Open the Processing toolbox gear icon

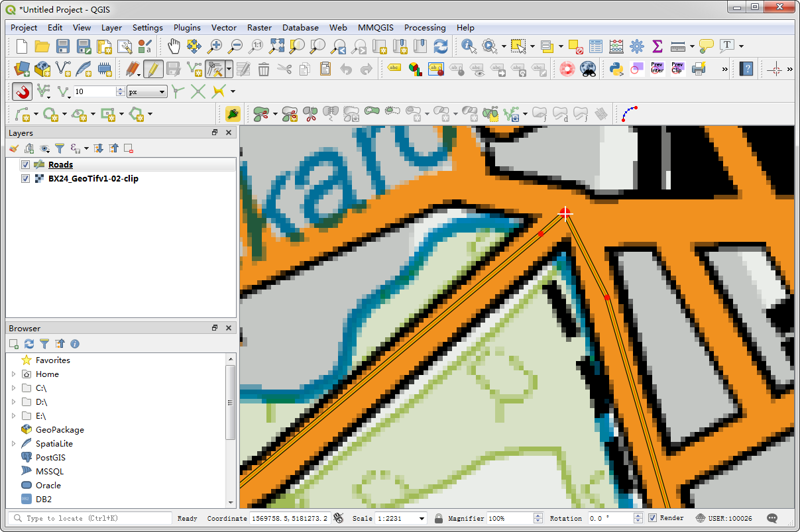(x=637, y=46)
